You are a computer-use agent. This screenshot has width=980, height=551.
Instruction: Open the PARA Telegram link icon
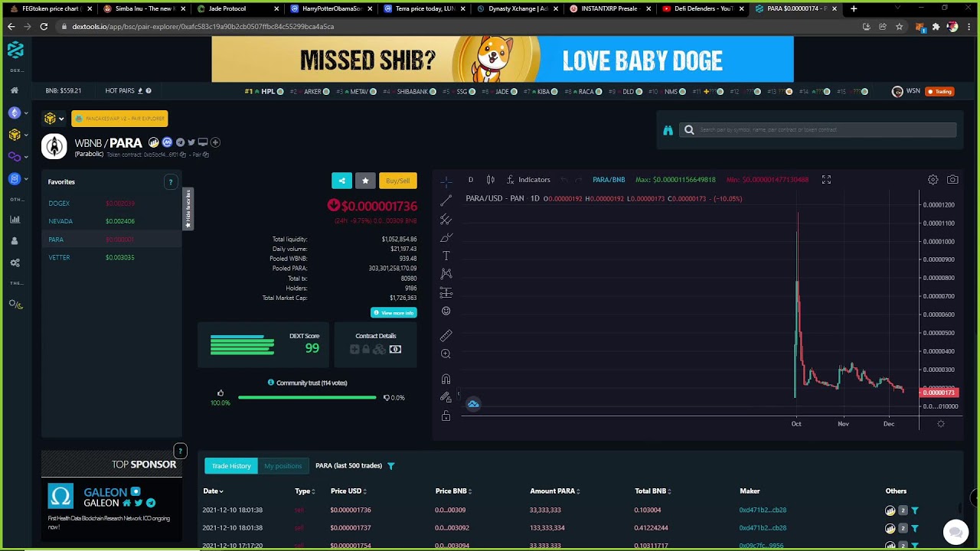pyautogui.click(x=180, y=142)
